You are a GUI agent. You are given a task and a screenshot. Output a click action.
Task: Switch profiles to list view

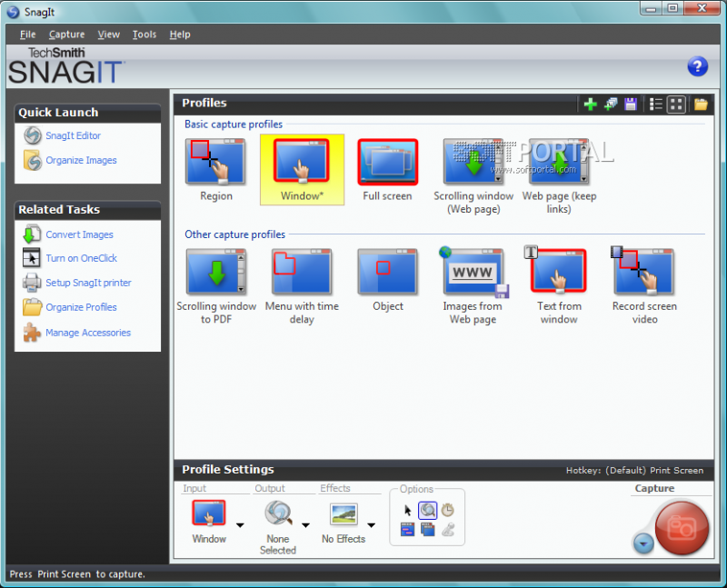(655, 105)
